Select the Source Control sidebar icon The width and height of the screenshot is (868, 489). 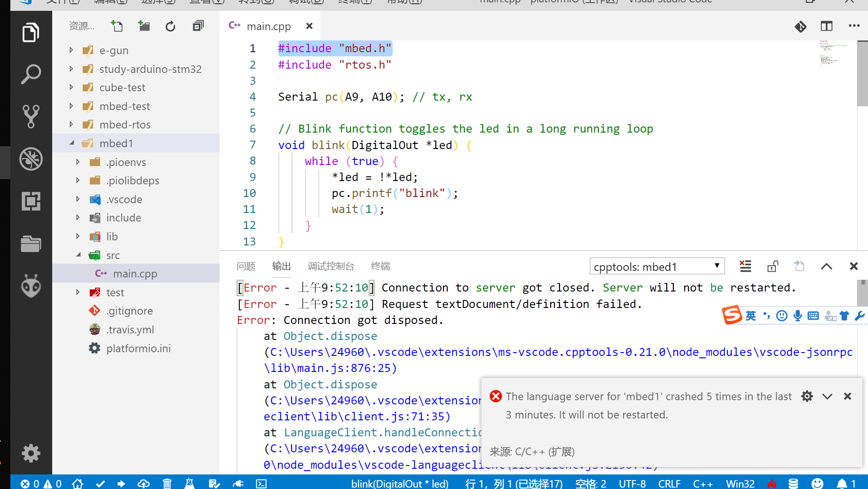[x=31, y=116]
